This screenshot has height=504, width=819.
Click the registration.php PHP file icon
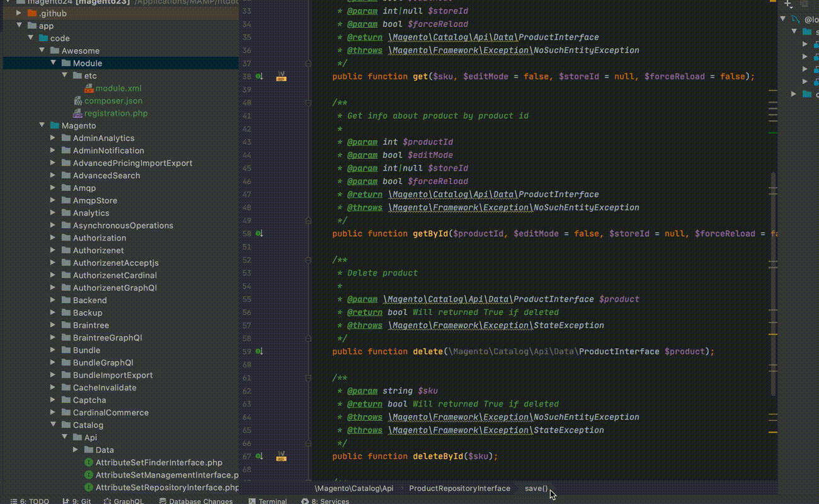pyautogui.click(x=77, y=113)
